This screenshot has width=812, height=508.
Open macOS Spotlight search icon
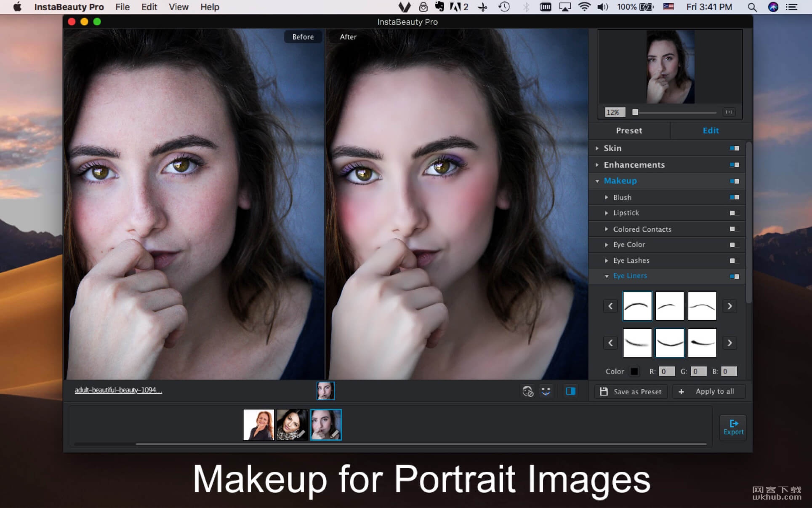pyautogui.click(x=752, y=7)
